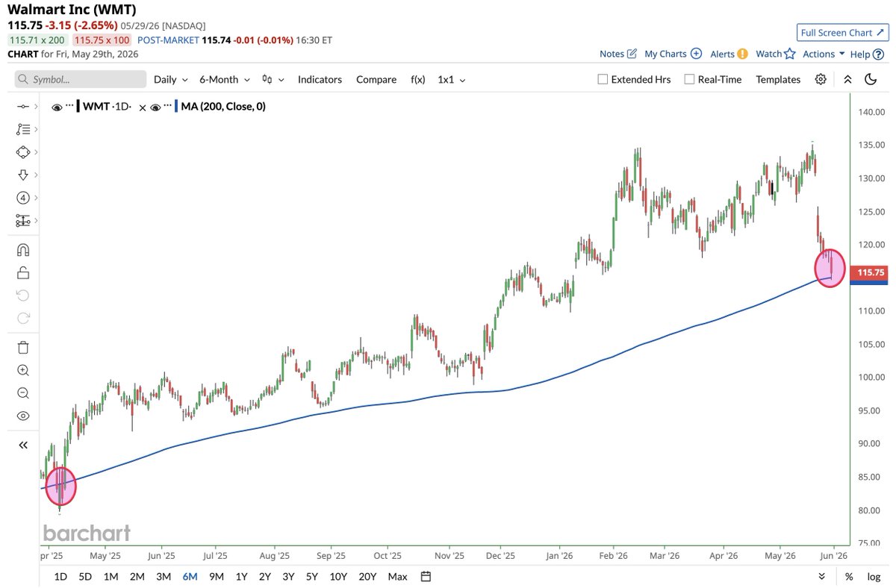Click the Symbol search field

(81, 79)
